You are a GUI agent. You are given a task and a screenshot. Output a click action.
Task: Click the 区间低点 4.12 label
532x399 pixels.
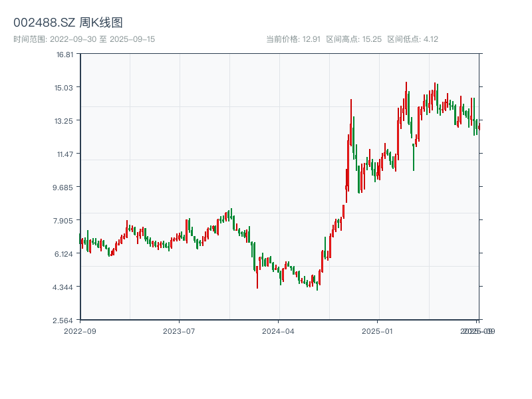tap(412, 39)
